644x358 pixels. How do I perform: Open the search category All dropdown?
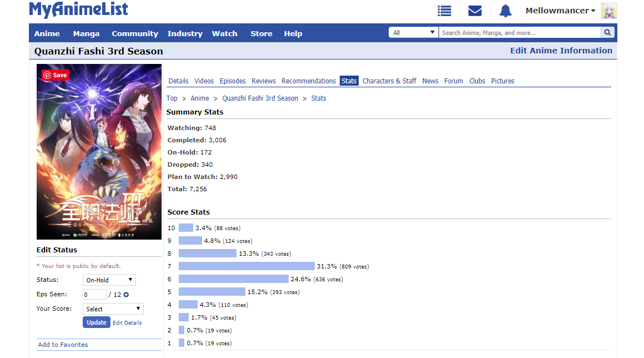[x=414, y=33]
